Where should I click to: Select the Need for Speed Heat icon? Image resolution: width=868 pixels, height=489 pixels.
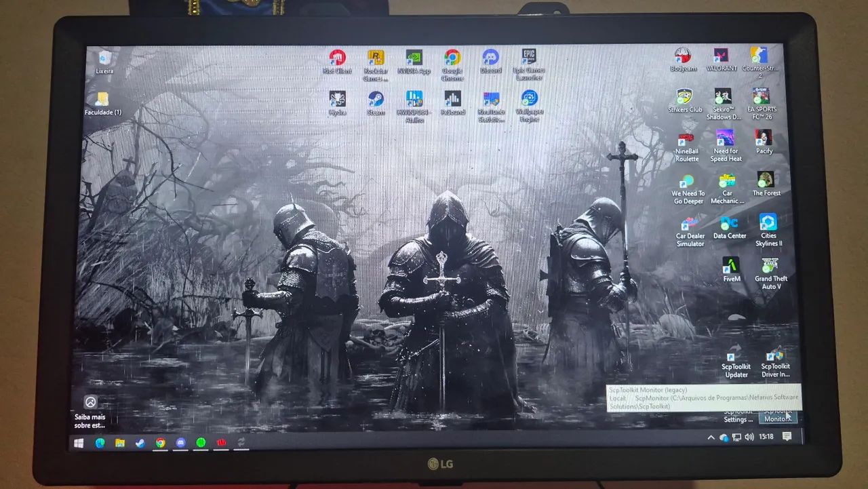[726, 146]
